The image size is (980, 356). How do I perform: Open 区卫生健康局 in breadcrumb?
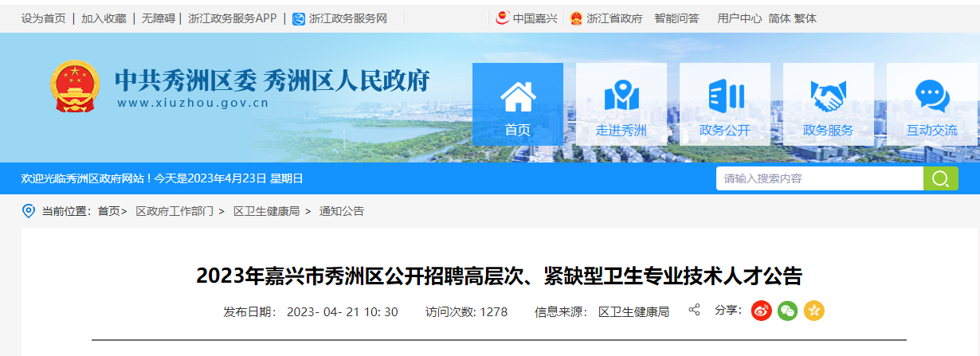(266, 211)
